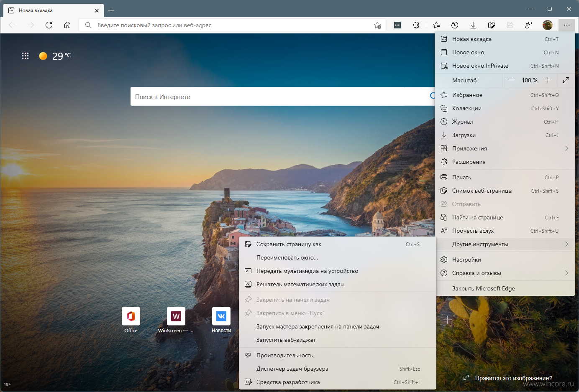Viewport: 579px width, 392px height.
Task: Open Избранное from the menu
Action: tap(505, 95)
